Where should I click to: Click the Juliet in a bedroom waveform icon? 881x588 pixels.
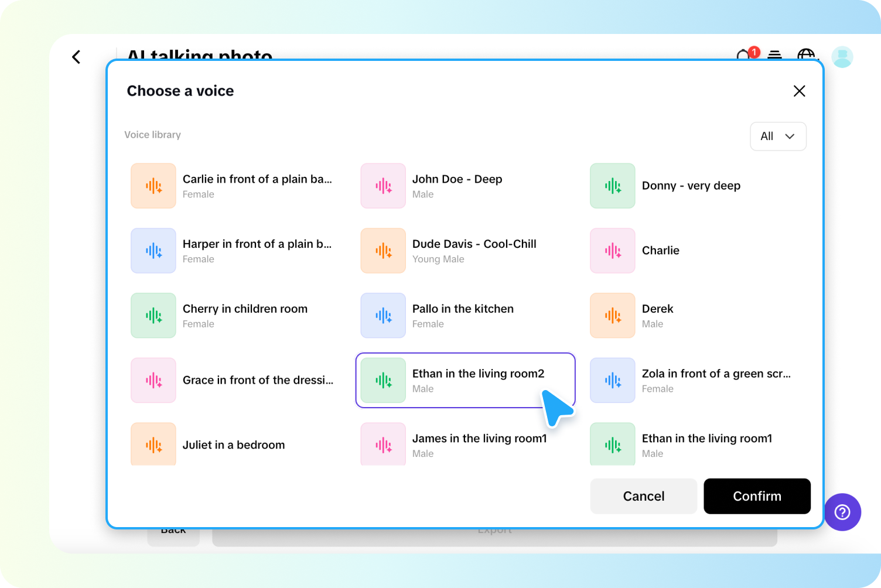[x=153, y=444]
